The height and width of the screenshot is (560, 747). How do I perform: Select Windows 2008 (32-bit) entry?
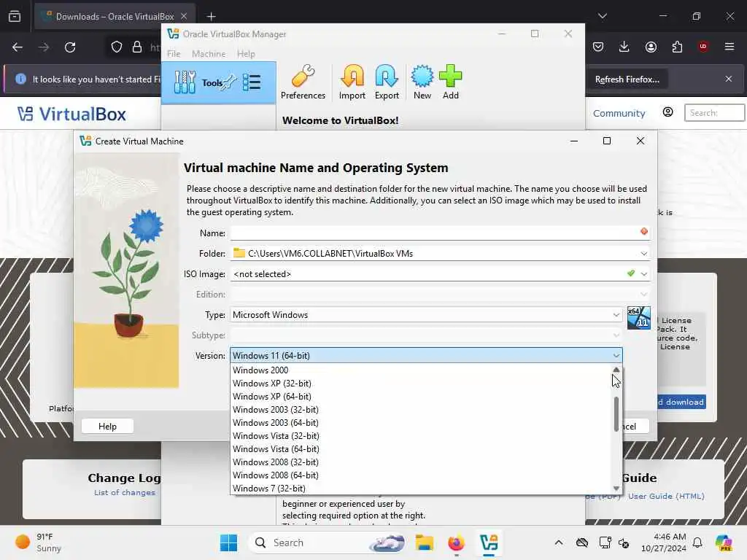421,462
